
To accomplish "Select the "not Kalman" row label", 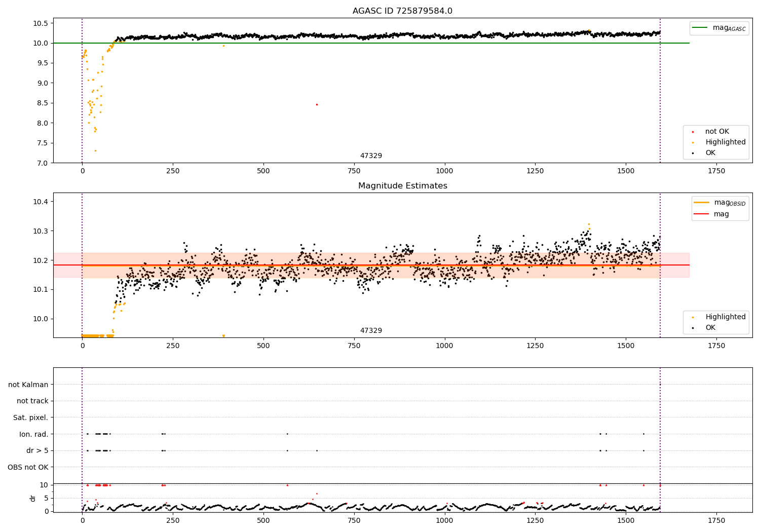I will click(28, 385).
